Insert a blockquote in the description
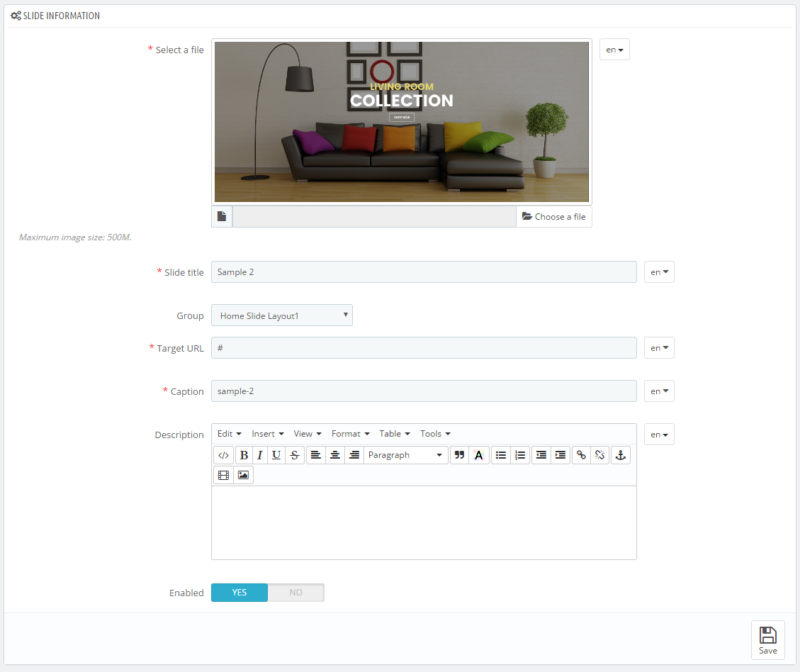 pyautogui.click(x=459, y=455)
